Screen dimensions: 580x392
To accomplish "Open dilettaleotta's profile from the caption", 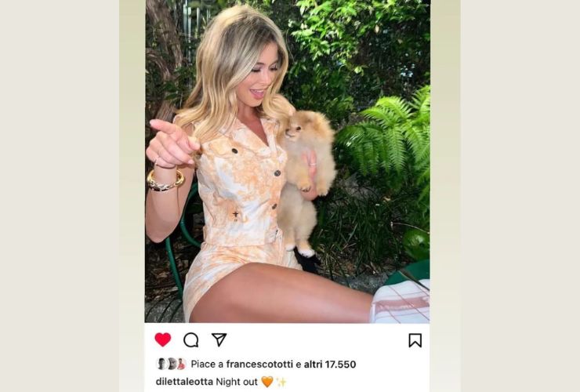I will click(184, 382).
